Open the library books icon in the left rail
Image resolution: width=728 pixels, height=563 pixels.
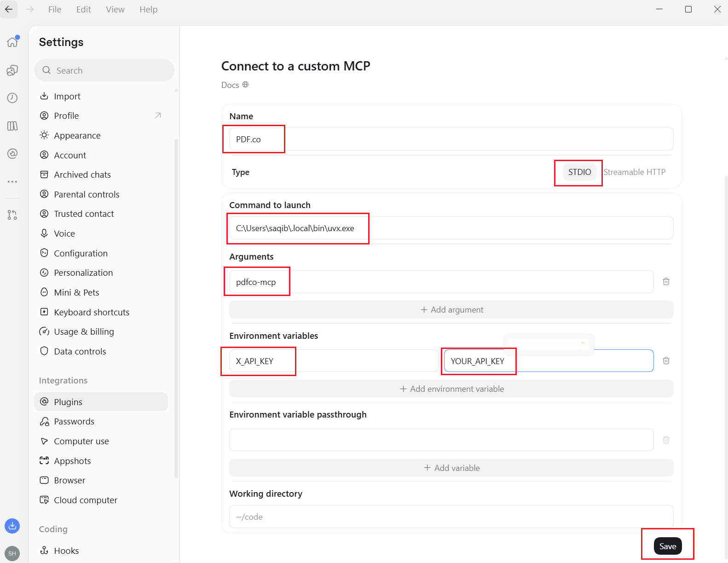pos(12,126)
